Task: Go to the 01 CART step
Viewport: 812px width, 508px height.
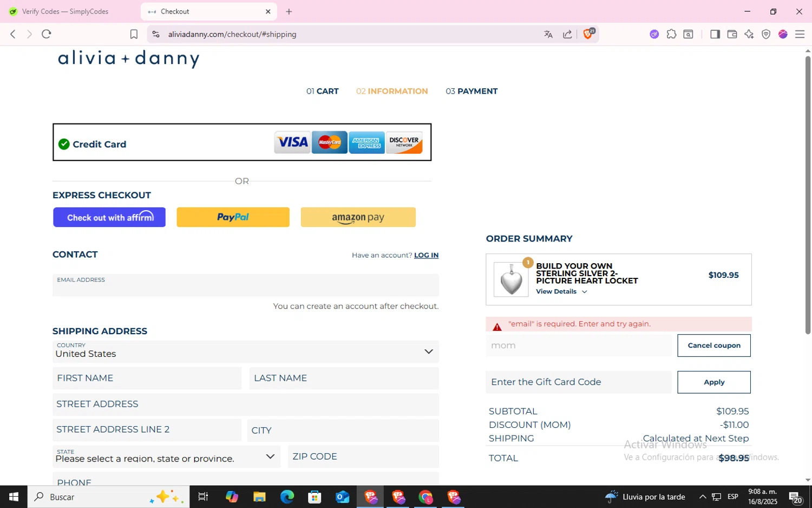Action: (x=322, y=91)
